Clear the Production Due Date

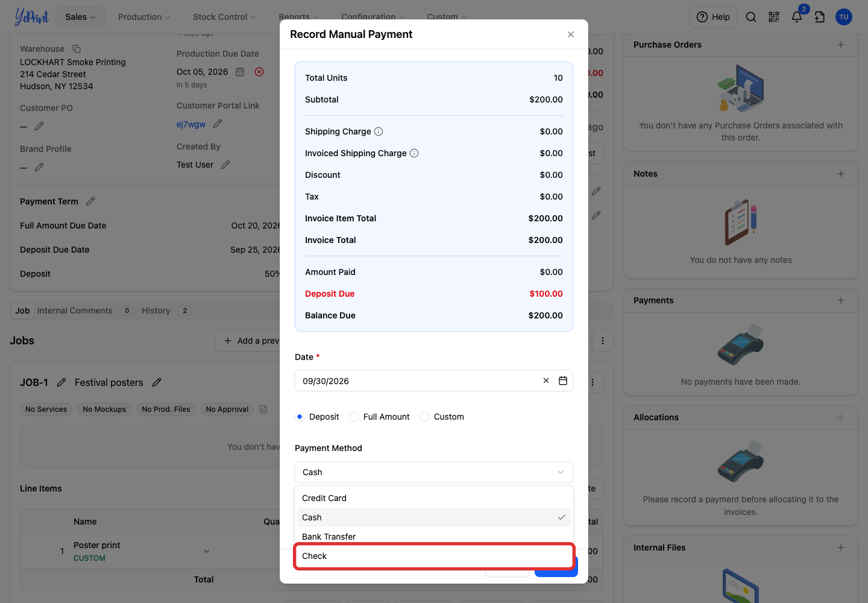[259, 72]
